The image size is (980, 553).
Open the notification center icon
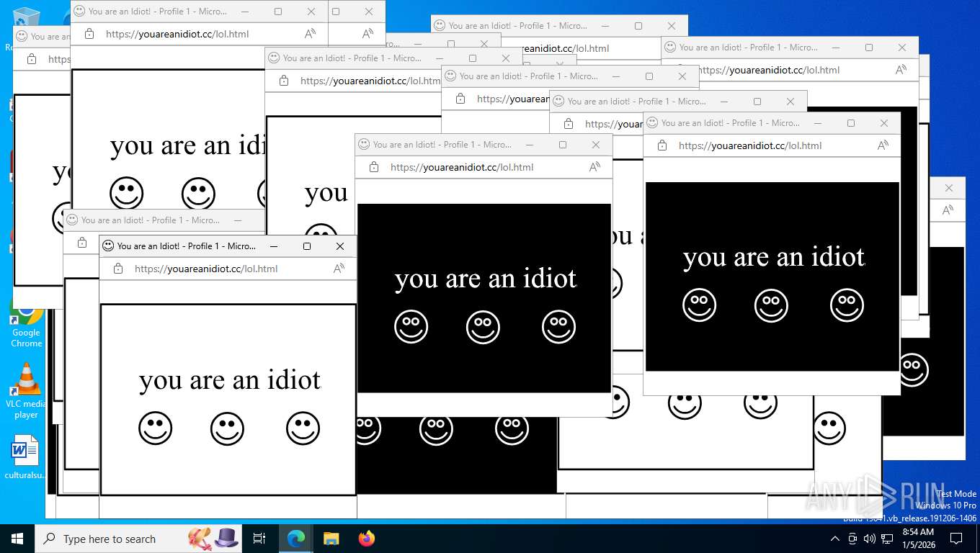coord(956,539)
